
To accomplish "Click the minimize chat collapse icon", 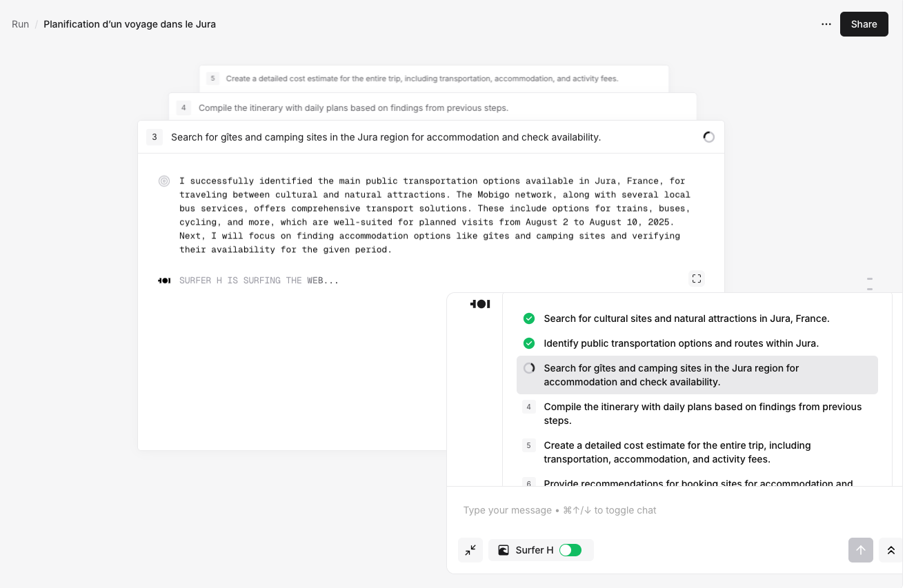I will click(470, 550).
